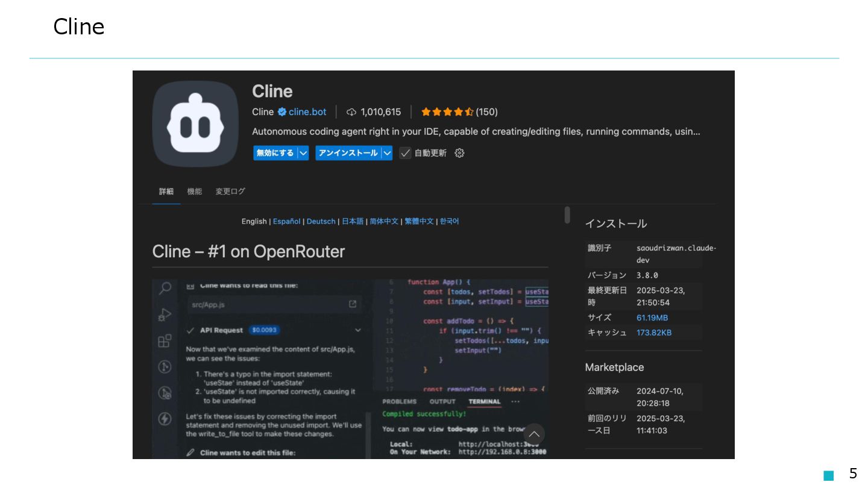Click the 173.82KB cache link
This screenshot has width=868, height=488.
click(x=654, y=333)
